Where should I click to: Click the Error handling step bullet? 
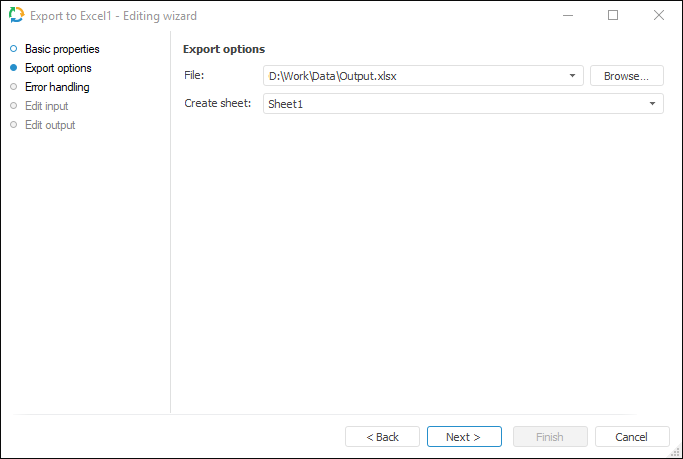[14, 87]
